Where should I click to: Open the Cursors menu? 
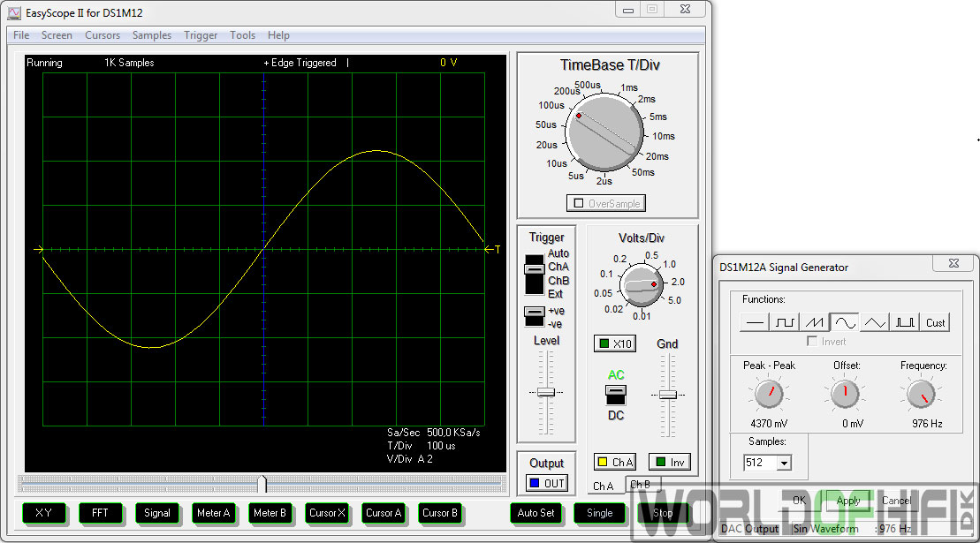103,35
